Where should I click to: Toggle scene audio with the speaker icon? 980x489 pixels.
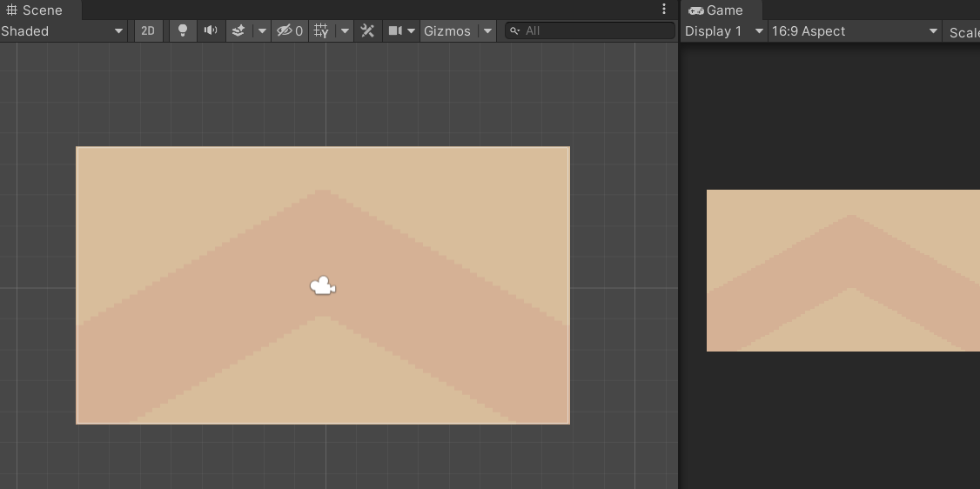(211, 30)
